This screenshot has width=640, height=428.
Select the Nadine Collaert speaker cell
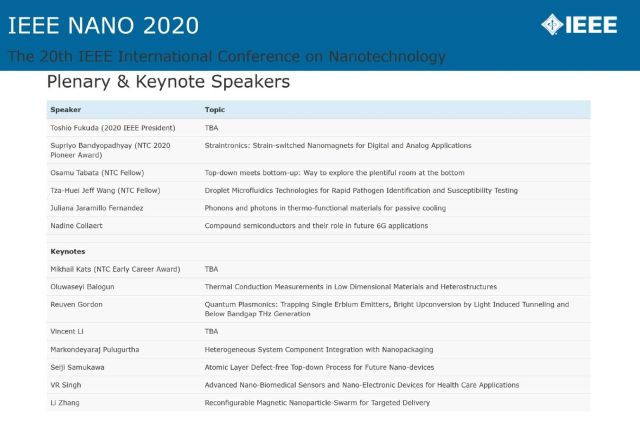pyautogui.click(x=76, y=226)
